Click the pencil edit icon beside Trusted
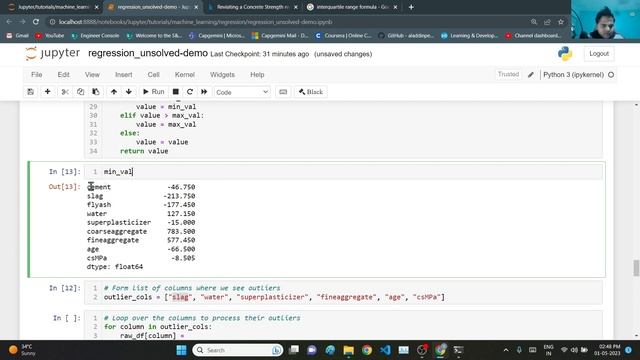 [531, 75]
